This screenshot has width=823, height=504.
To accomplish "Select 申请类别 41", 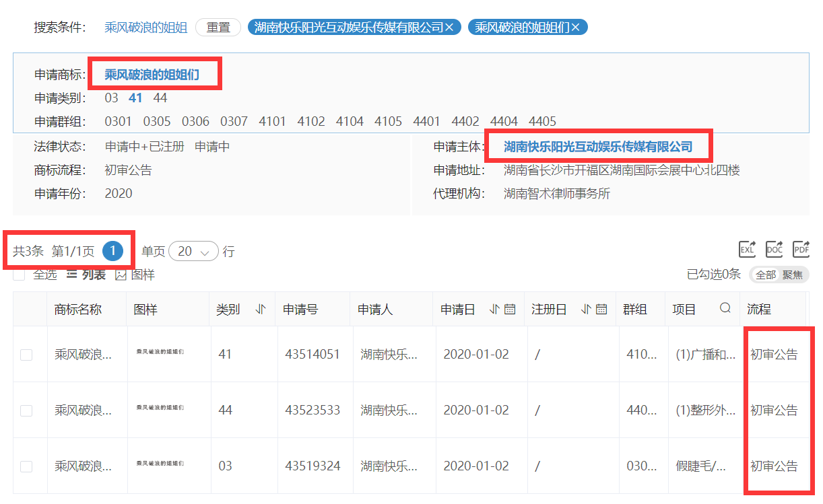I will (x=135, y=98).
